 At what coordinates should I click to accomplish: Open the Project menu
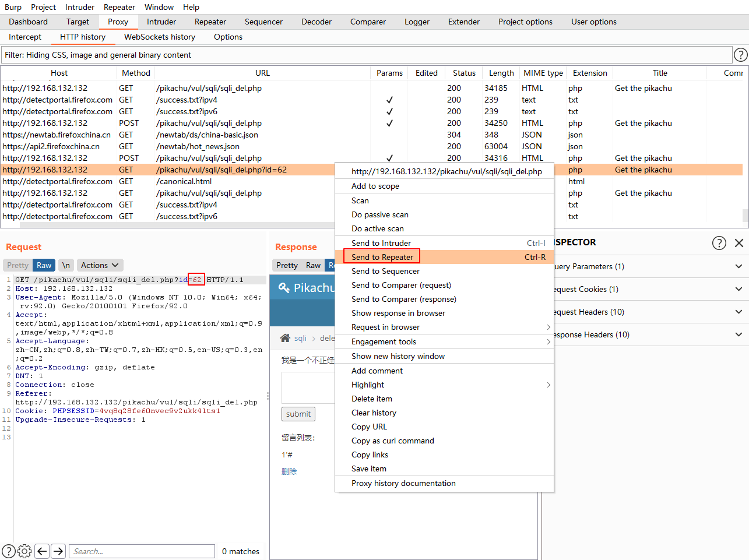coord(43,7)
